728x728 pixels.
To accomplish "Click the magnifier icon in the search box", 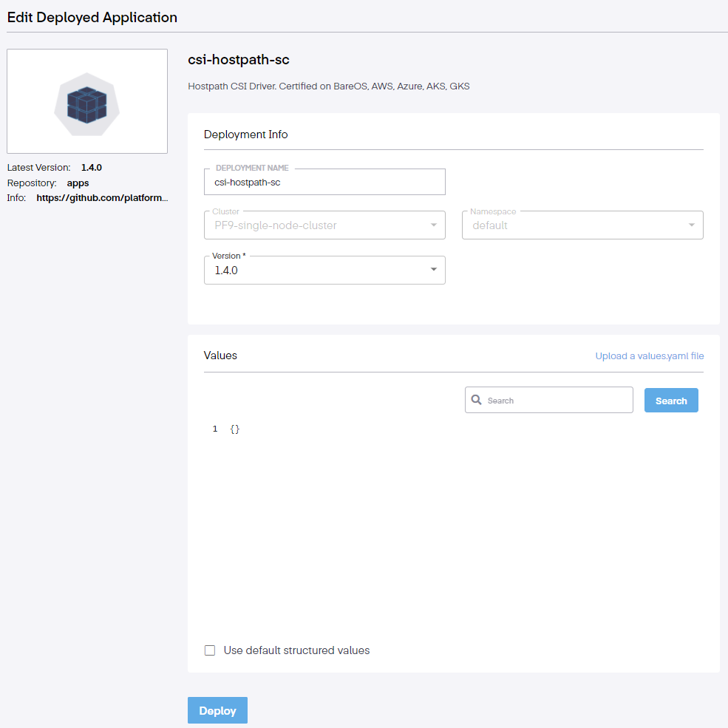I will click(x=477, y=400).
